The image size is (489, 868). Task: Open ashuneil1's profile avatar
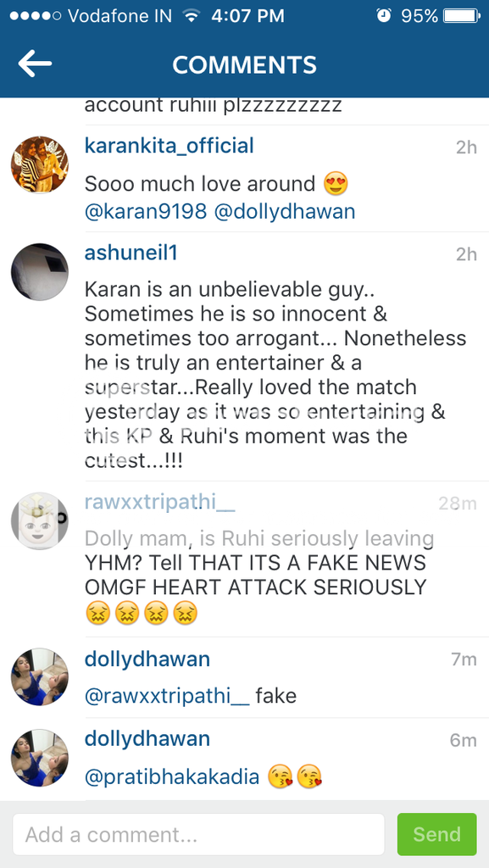point(40,272)
